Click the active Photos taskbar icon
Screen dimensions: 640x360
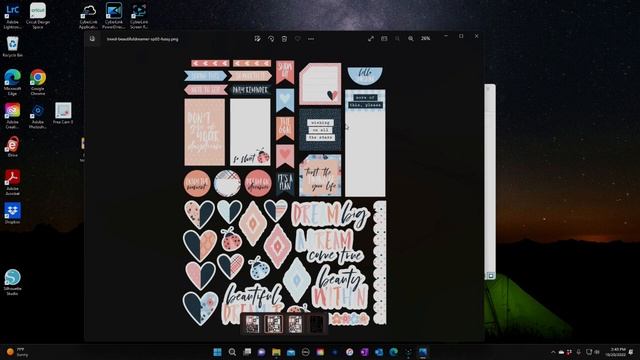pyautogui.click(x=423, y=352)
